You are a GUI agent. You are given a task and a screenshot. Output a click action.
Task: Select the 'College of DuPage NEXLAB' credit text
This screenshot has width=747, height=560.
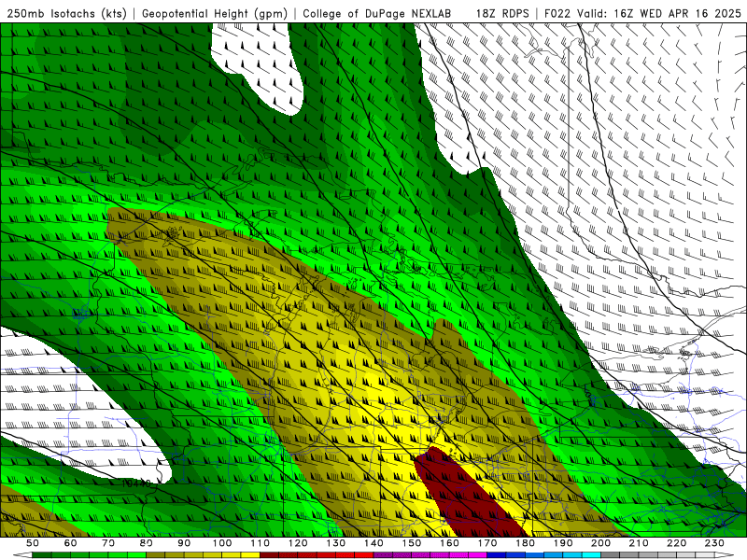[376, 13]
